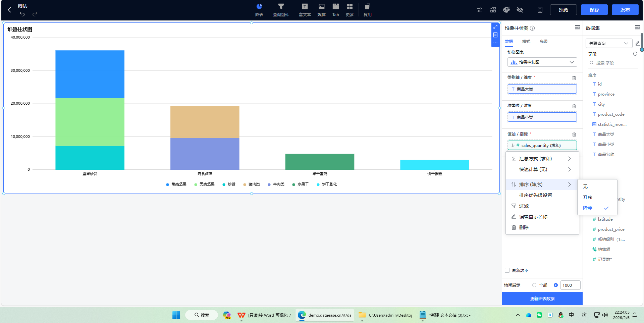Toggle 带壳坚果 legend item

(176, 184)
